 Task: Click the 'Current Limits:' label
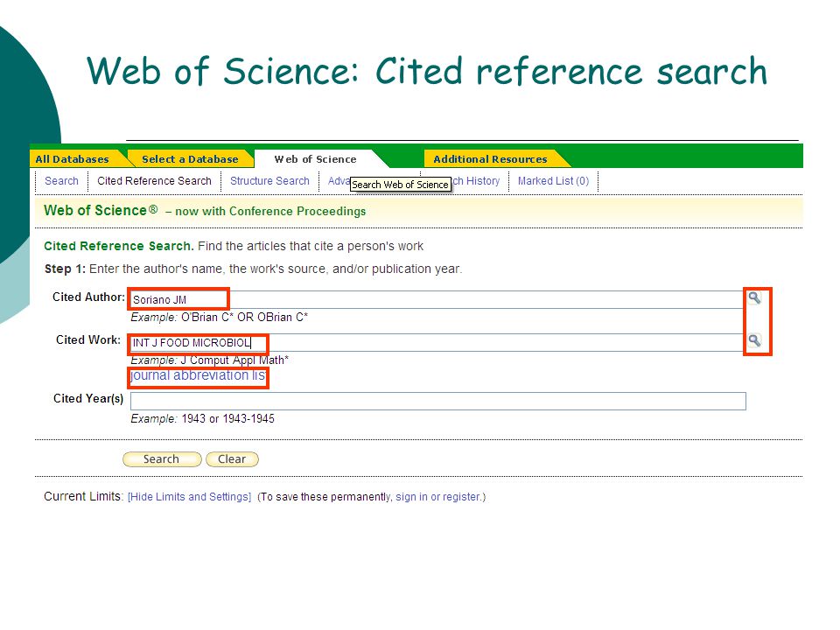coord(84,497)
